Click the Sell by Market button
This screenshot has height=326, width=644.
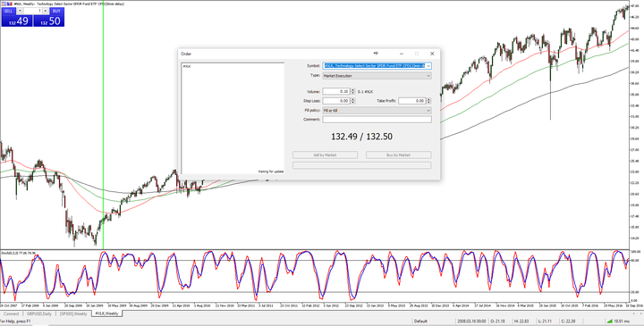point(325,155)
